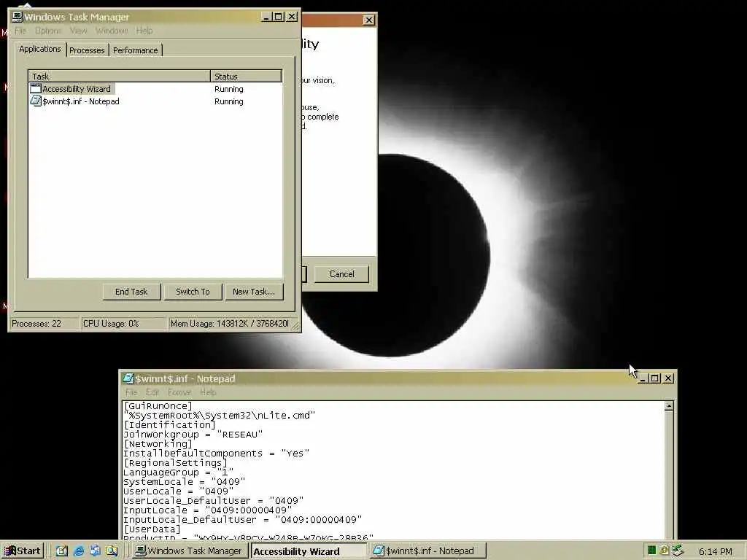Open the Show Desktop quick launch icon
Screen dimensions: 747x560
tap(62, 551)
